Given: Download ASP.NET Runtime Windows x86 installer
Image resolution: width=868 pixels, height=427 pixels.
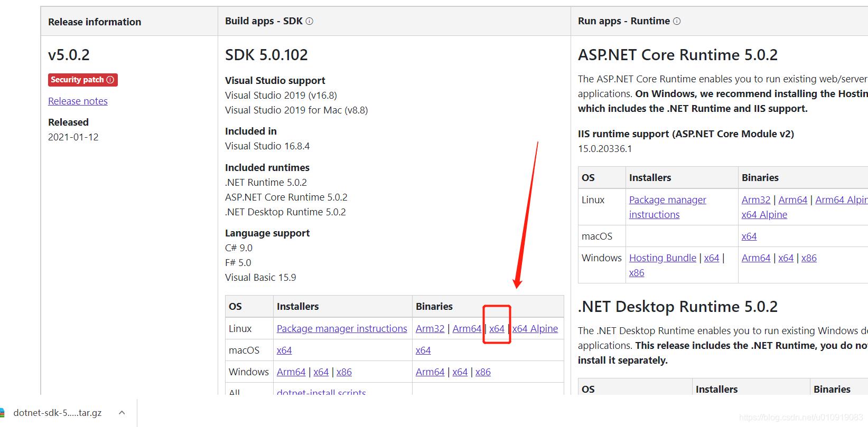Looking at the screenshot, I should 637,272.
